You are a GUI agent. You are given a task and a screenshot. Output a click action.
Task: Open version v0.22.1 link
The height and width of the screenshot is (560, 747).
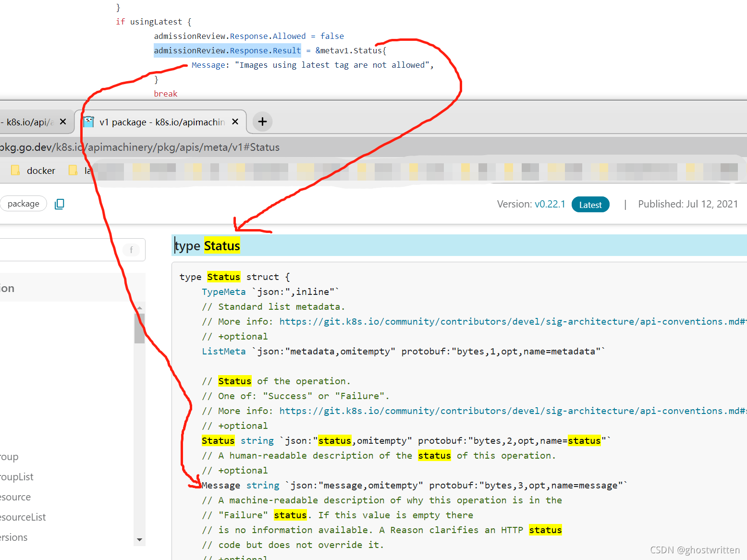click(550, 204)
